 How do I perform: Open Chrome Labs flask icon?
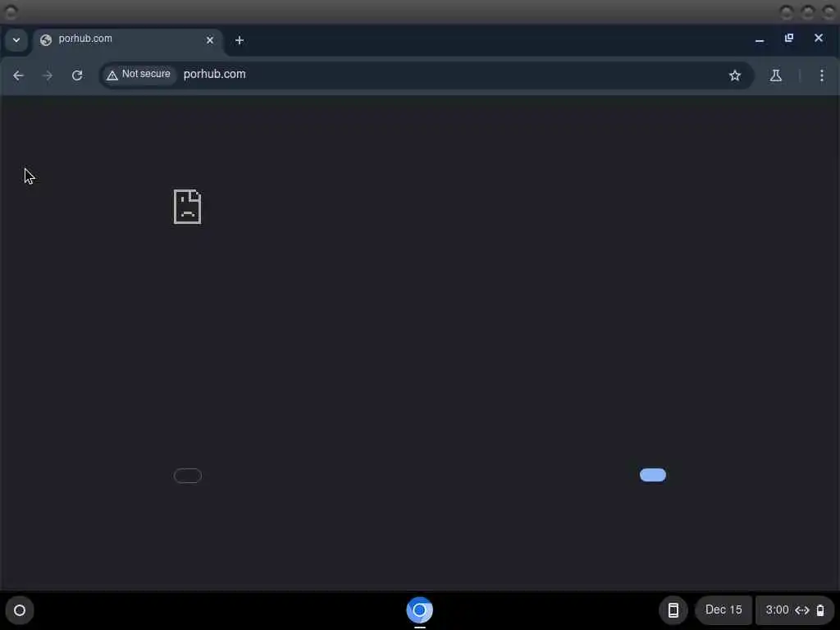tap(776, 75)
